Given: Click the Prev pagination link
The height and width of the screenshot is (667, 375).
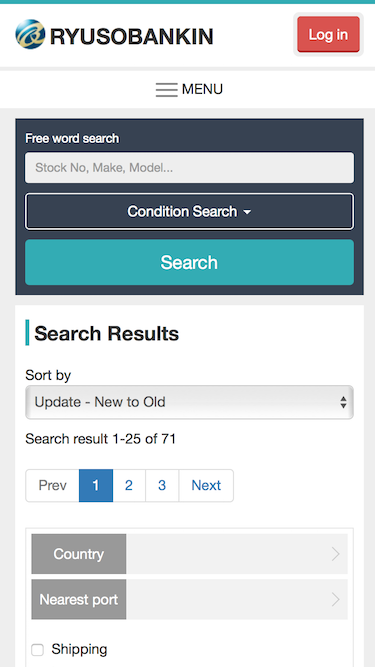Looking at the screenshot, I should coord(52,485).
